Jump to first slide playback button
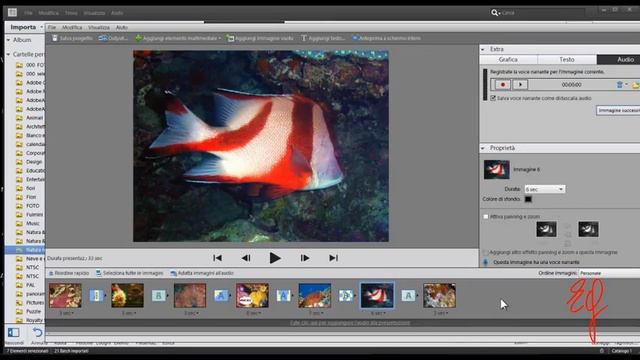The image size is (640, 360). pyautogui.click(x=218, y=258)
